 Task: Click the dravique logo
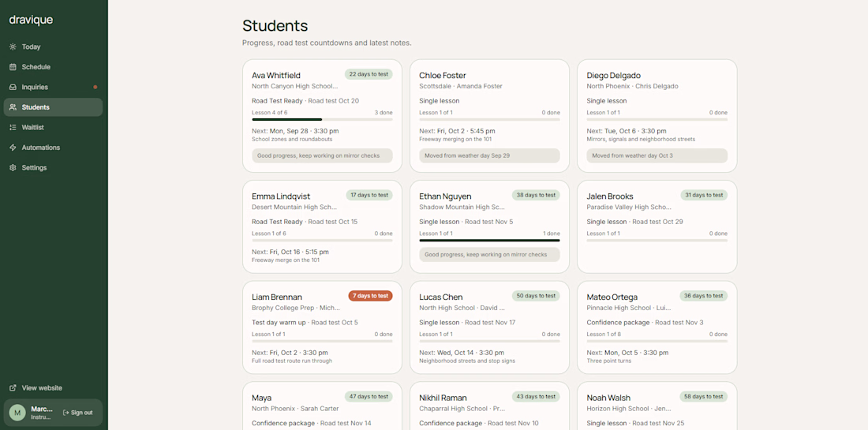31,20
